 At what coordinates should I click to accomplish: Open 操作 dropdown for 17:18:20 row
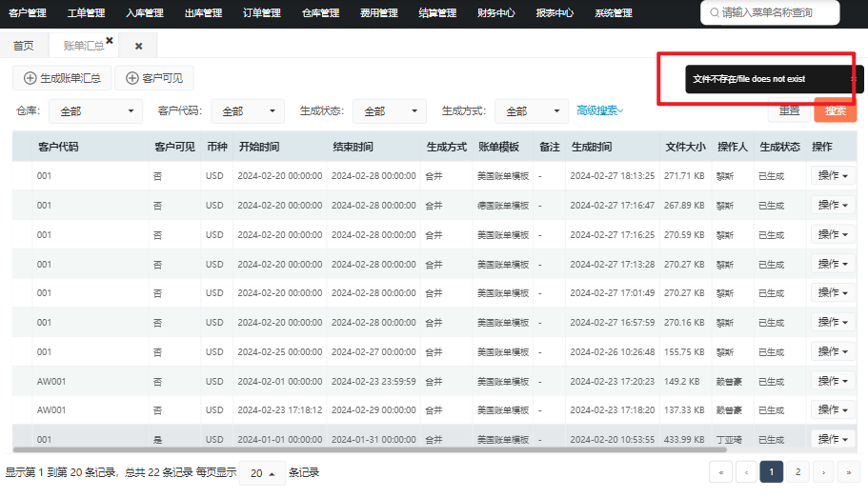pos(833,409)
